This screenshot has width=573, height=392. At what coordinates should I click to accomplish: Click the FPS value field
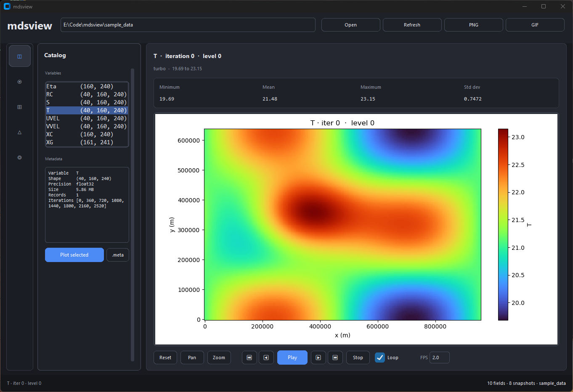coord(440,358)
